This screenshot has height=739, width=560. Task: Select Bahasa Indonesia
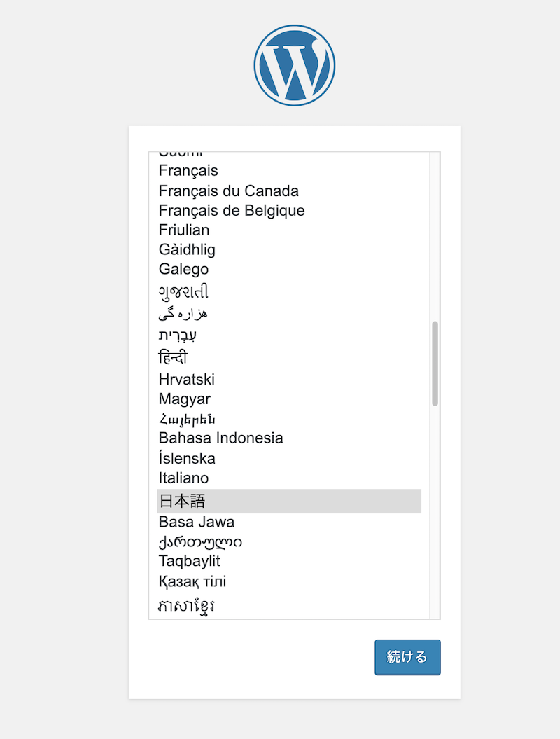click(221, 438)
